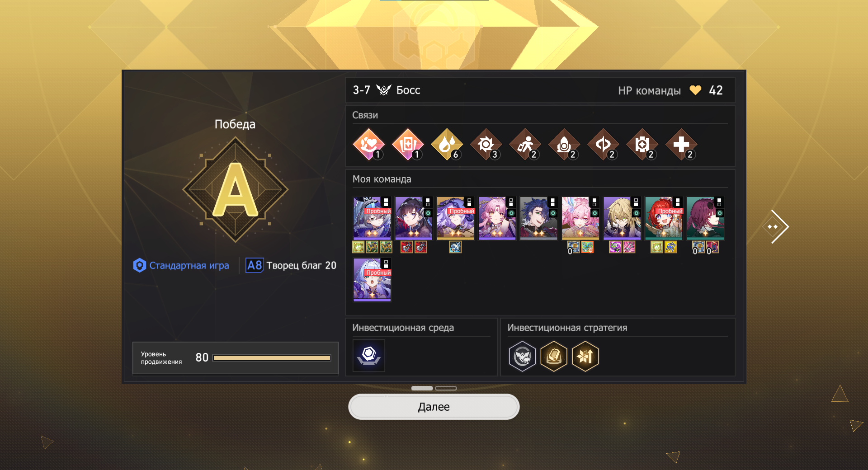The width and height of the screenshot is (868, 470).
Task: Click the A8 difficulty badge
Action: (255, 265)
